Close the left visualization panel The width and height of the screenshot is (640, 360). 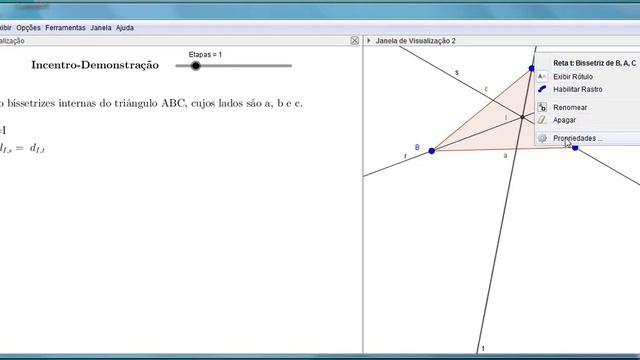pyautogui.click(x=354, y=40)
